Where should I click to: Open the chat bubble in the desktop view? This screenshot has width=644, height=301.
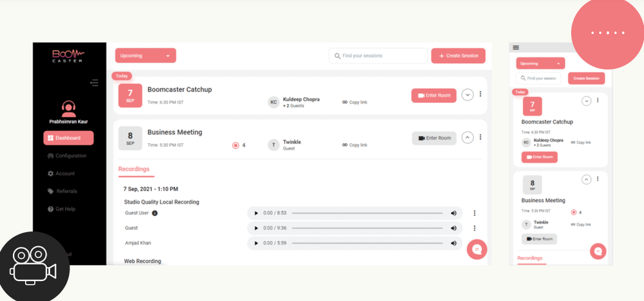(x=477, y=250)
